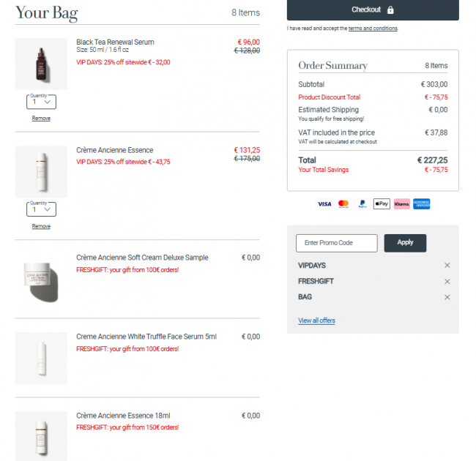This screenshot has width=476, height=461.
Task: Open quantity dropdown for Black Tea Renewal Serum
Action: (41, 102)
